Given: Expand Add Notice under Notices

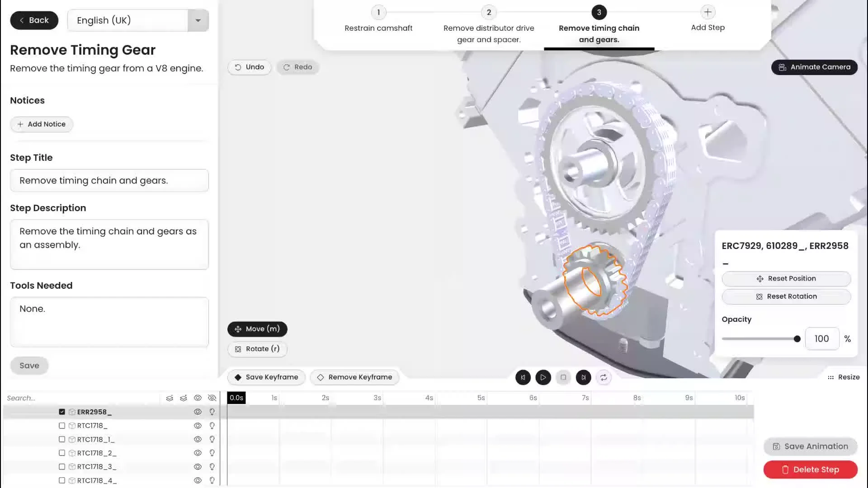Looking at the screenshot, I should tap(42, 124).
